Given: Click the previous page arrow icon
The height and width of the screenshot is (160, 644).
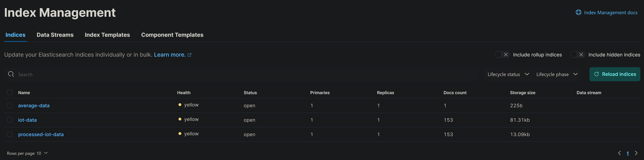Looking at the screenshot, I should tap(619, 153).
